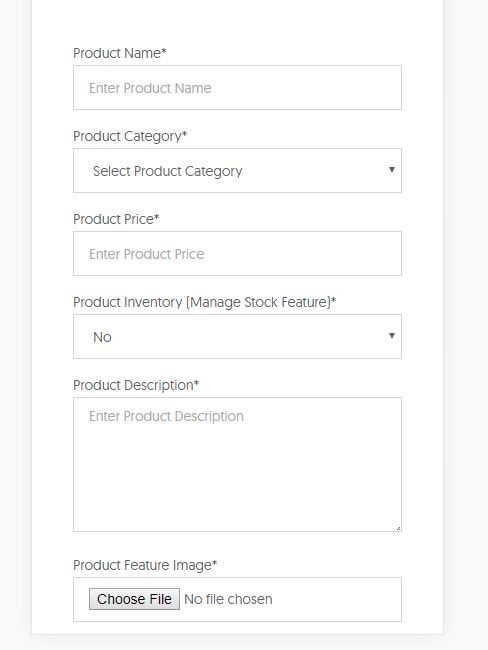Click the Product Name input field

point(237,87)
